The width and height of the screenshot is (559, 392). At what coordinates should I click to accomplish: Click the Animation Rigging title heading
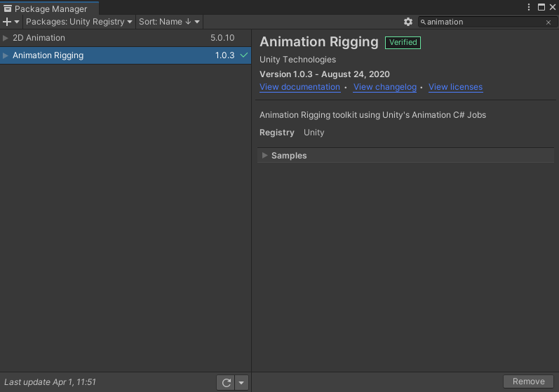point(318,42)
